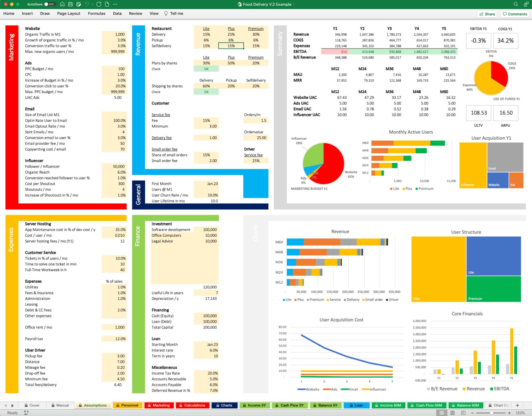Click the Save disk icon

point(70,4)
